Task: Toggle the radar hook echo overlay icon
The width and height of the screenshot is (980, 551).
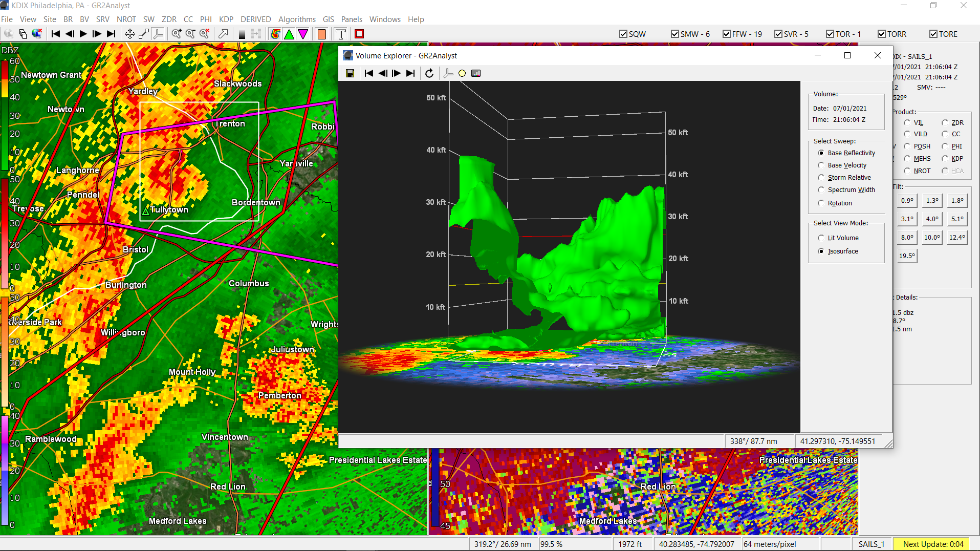Action: (x=275, y=34)
